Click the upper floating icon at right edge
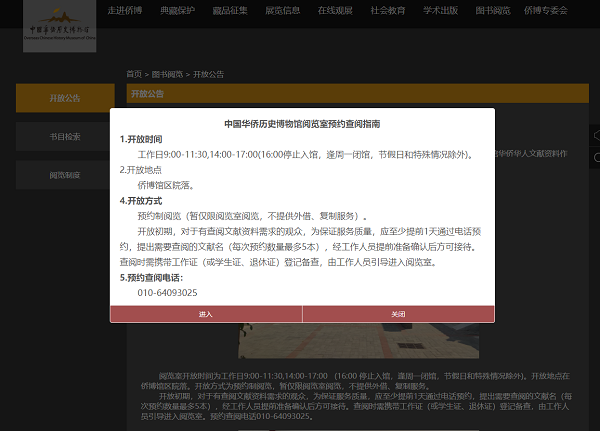 pyautogui.click(x=595, y=135)
